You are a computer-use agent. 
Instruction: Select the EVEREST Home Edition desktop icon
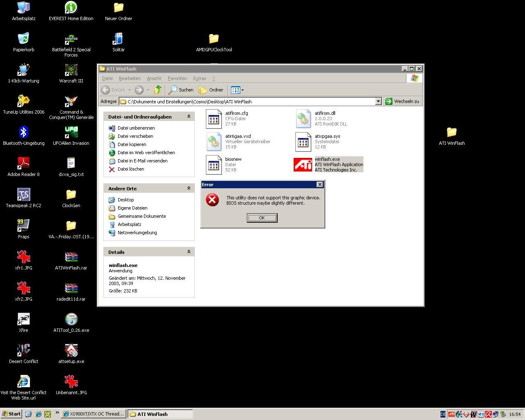coord(71,8)
